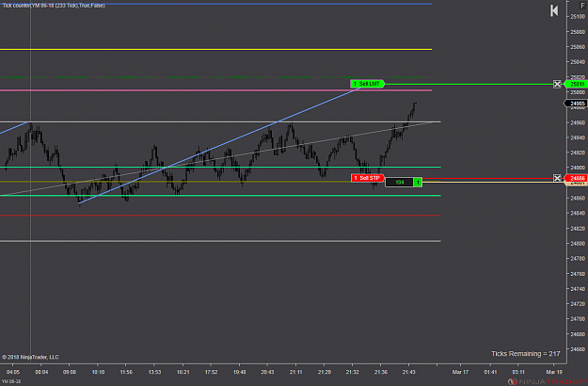Click the 24840 price axis label

(x=578, y=213)
